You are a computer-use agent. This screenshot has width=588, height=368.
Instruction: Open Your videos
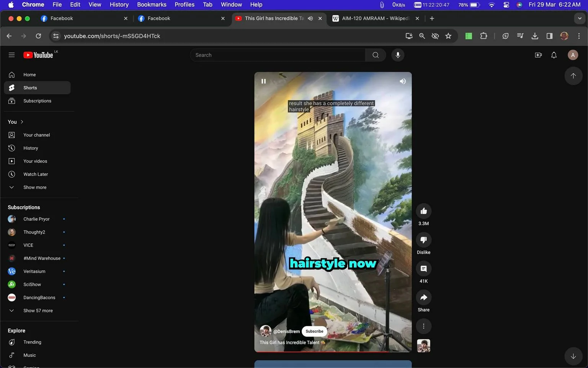coord(37,161)
